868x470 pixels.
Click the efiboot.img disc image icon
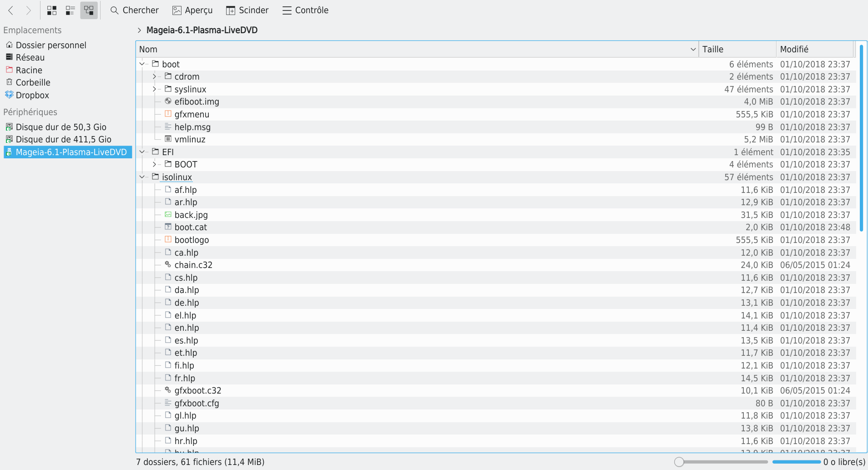tap(168, 101)
